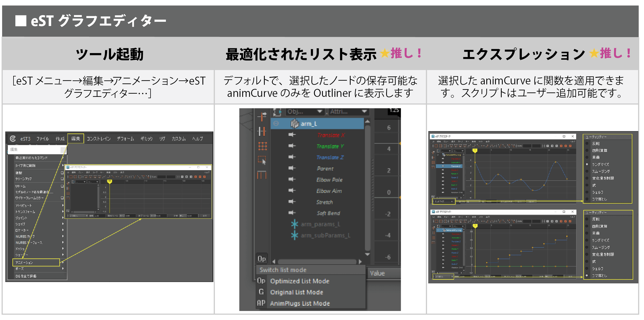Select コマ落とし radio in lower utility panel

tap(587, 275)
